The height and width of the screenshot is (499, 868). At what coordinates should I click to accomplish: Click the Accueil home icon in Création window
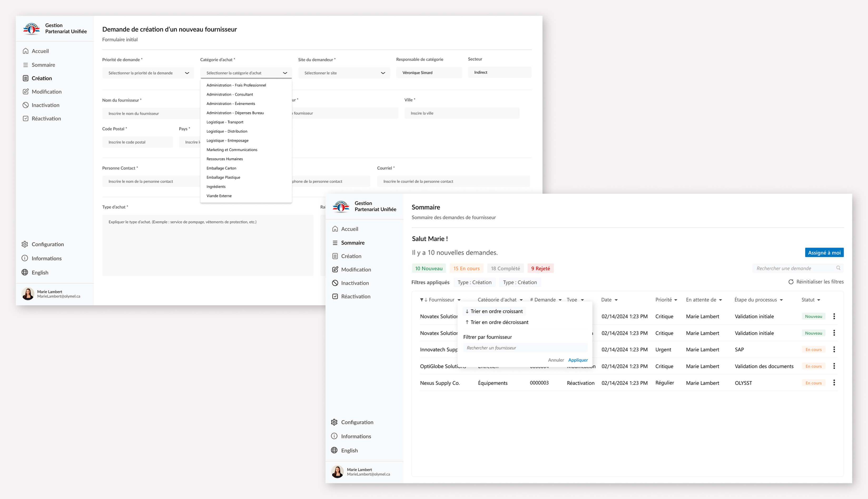tap(25, 51)
